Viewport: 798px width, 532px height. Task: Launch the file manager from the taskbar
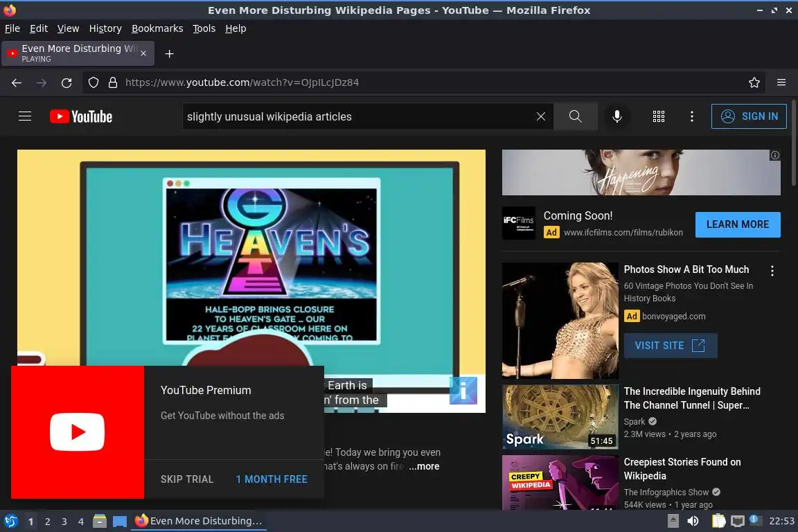pos(100,522)
